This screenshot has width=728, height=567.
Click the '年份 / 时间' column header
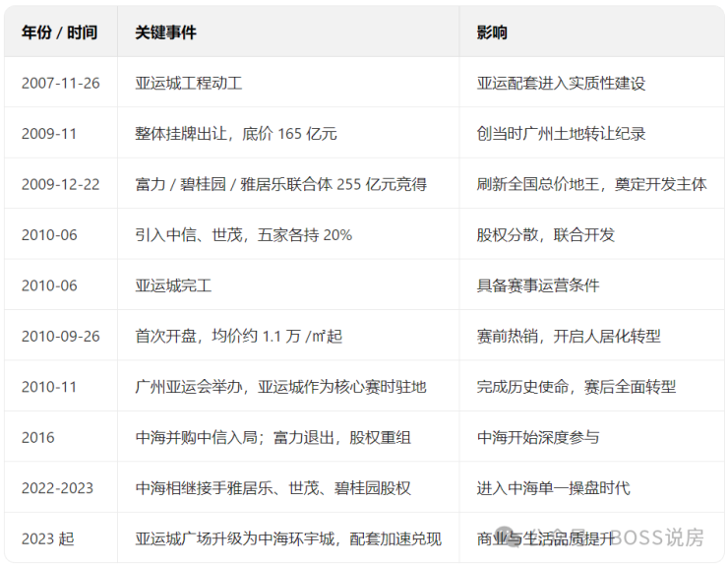tap(59, 32)
